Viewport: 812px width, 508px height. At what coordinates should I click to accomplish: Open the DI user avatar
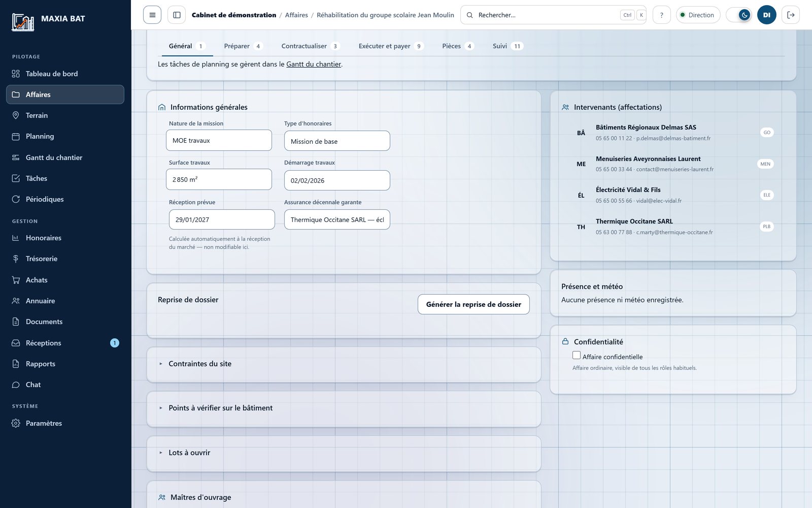[766, 15]
